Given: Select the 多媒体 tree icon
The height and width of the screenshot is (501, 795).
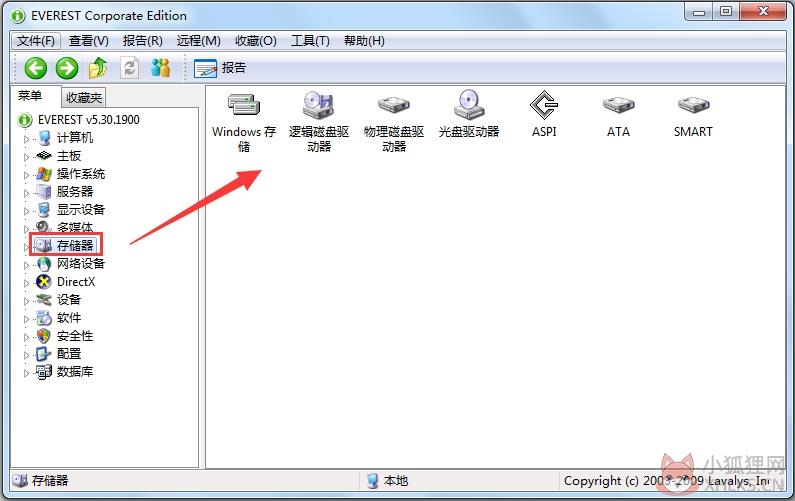Looking at the screenshot, I should coord(43,227).
